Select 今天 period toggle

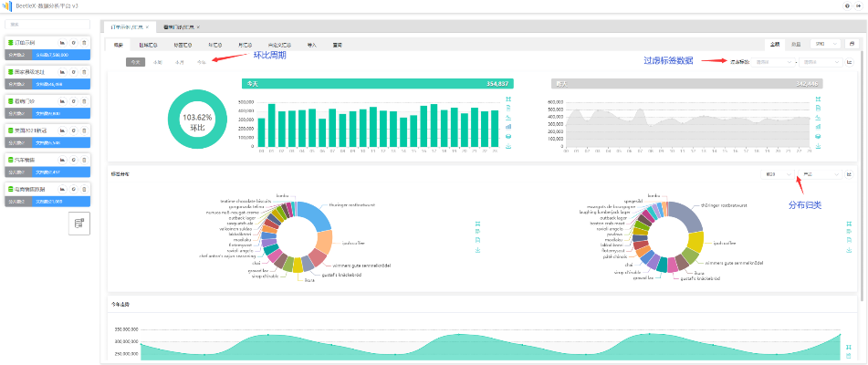135,62
